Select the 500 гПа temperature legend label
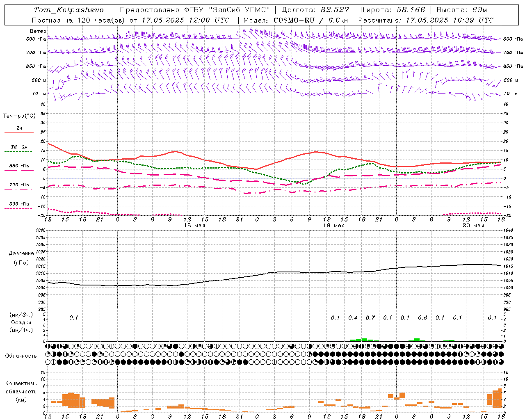Viewport: 525px width, 420px height. coord(19,204)
